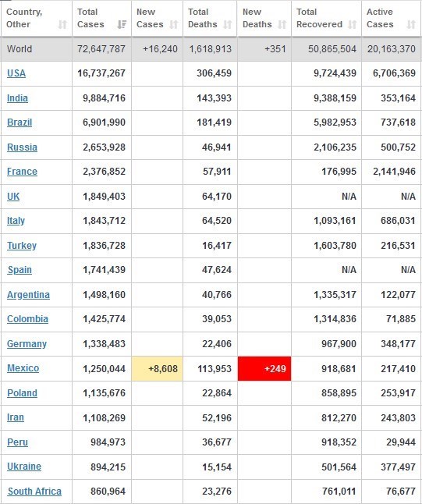
Task: Go to the Russia country page
Action: coord(22,147)
